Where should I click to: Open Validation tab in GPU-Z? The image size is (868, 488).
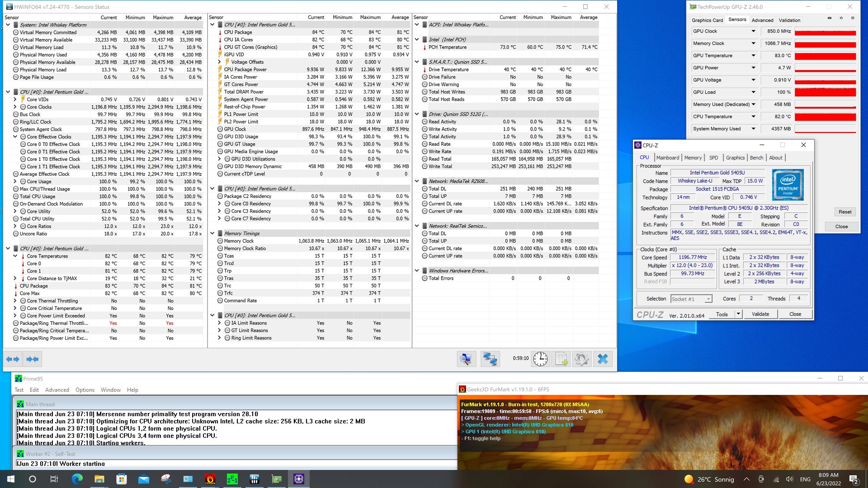pyautogui.click(x=789, y=20)
